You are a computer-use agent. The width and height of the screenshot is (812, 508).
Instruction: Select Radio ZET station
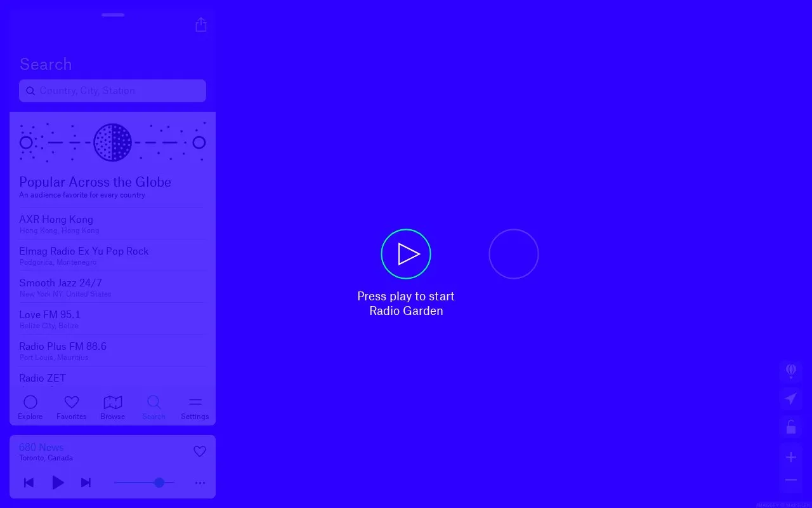point(113,377)
